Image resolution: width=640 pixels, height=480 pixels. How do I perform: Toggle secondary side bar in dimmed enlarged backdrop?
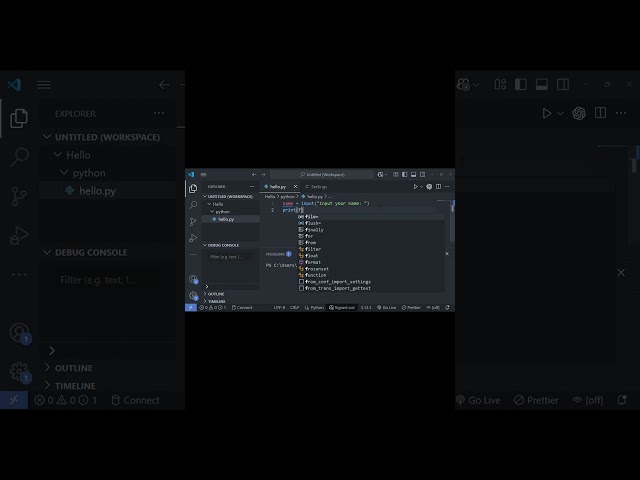[563, 84]
